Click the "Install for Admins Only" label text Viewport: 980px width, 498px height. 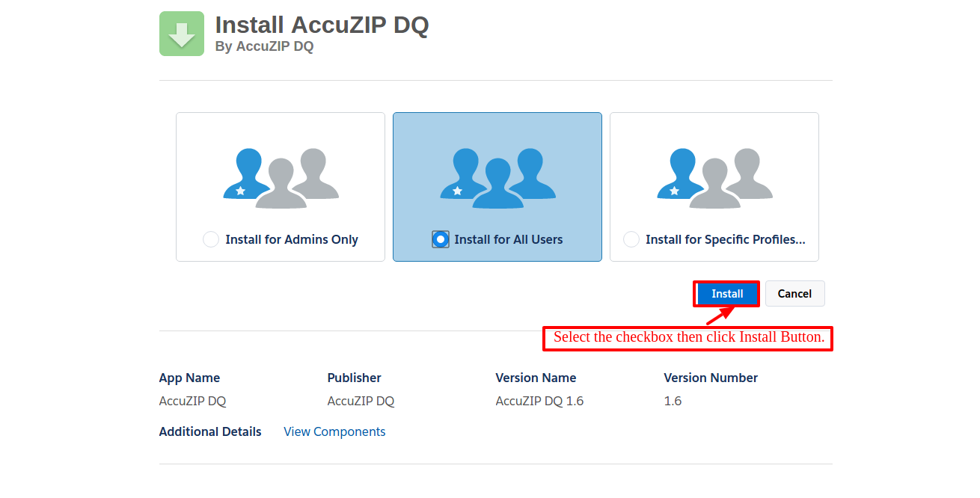point(292,239)
